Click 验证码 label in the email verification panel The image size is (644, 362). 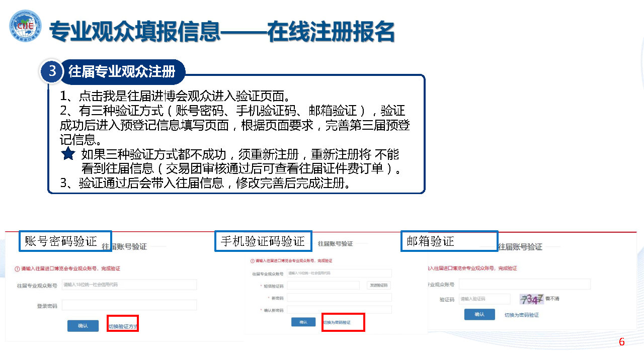[447, 299]
